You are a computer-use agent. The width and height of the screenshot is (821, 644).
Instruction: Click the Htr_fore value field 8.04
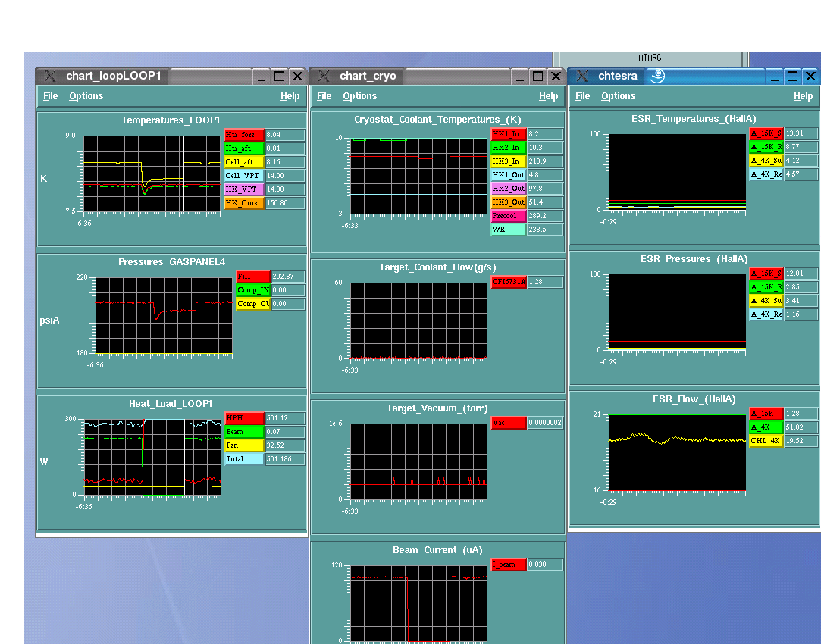[x=285, y=135]
